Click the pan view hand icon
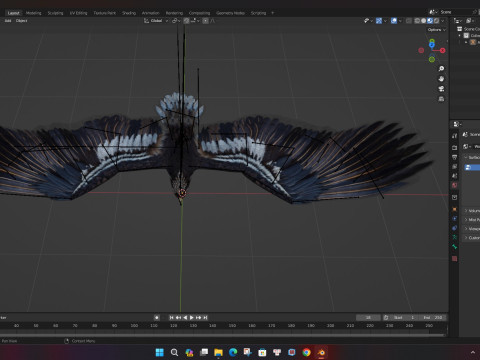Image resolution: width=480 pixels, height=360 pixels. 441,79
